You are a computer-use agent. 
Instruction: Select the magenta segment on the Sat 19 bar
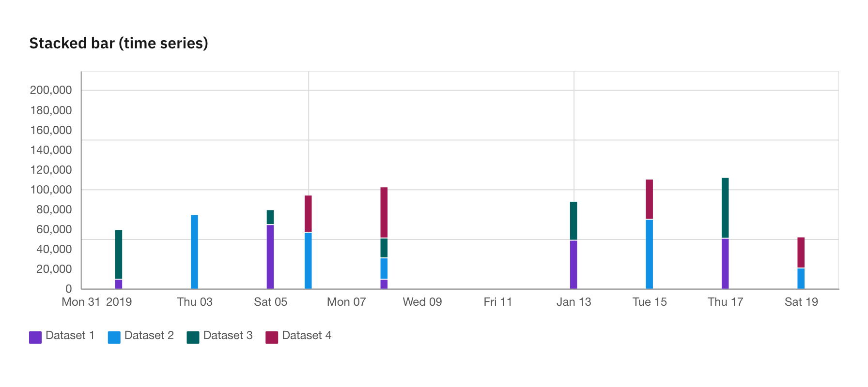tap(801, 253)
